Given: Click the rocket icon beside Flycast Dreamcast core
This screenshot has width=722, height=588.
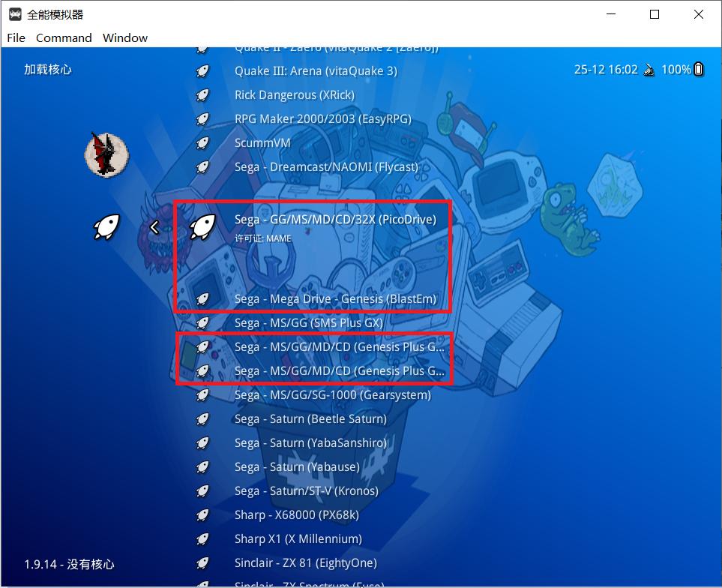Looking at the screenshot, I should tap(202, 167).
